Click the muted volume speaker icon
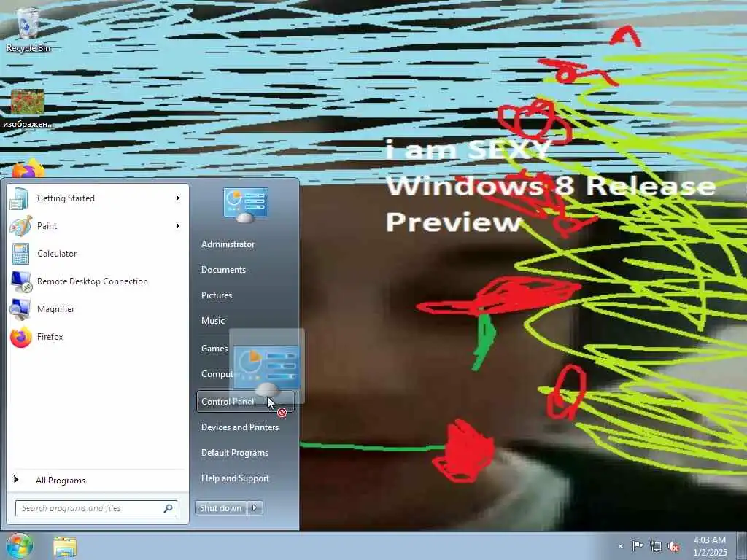Screen dimensions: 747x560 (673, 547)
